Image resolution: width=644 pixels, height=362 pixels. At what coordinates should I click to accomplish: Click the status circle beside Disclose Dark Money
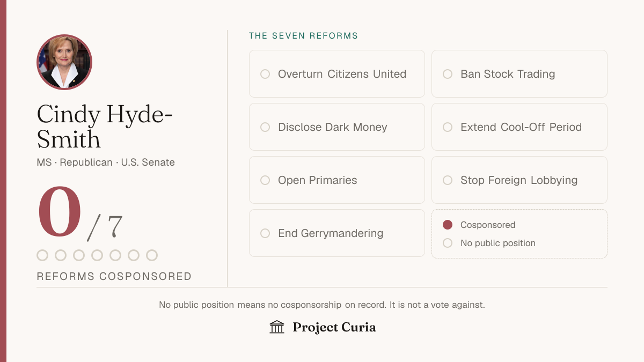pos(265,127)
